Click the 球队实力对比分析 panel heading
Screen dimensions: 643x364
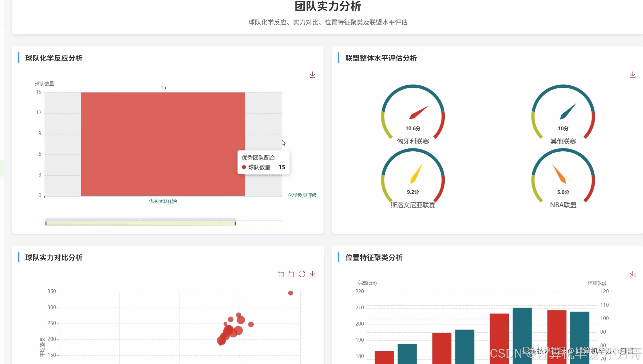[x=54, y=258]
